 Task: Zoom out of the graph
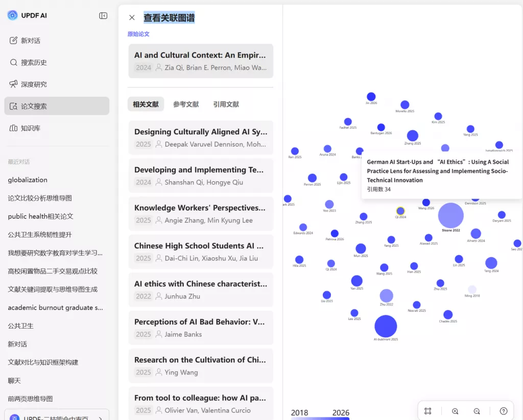[x=477, y=411]
